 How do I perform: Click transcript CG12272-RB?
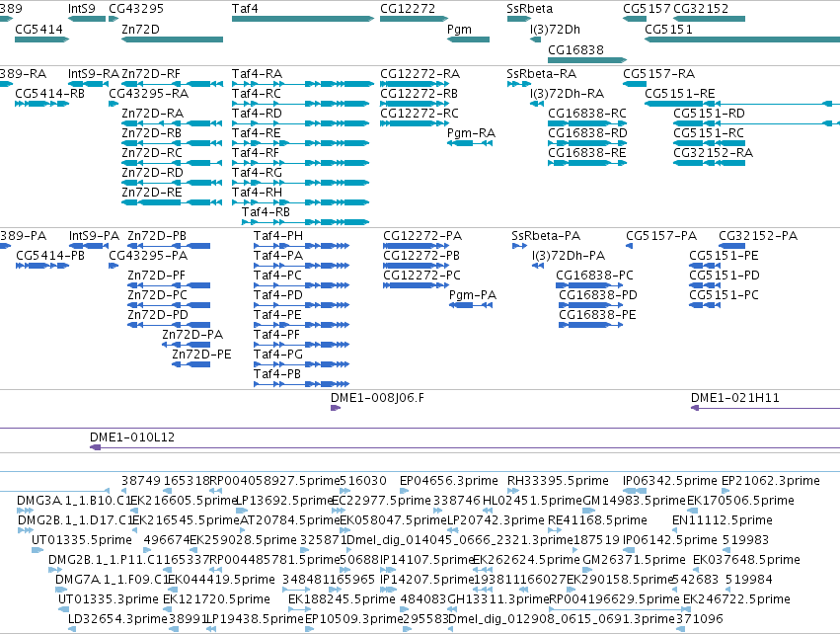[x=415, y=104]
